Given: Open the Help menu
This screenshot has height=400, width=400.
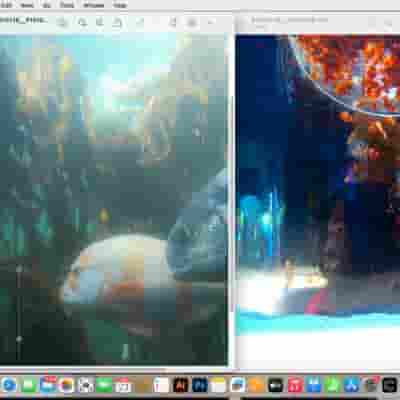Looking at the screenshot, I should point(120,5).
